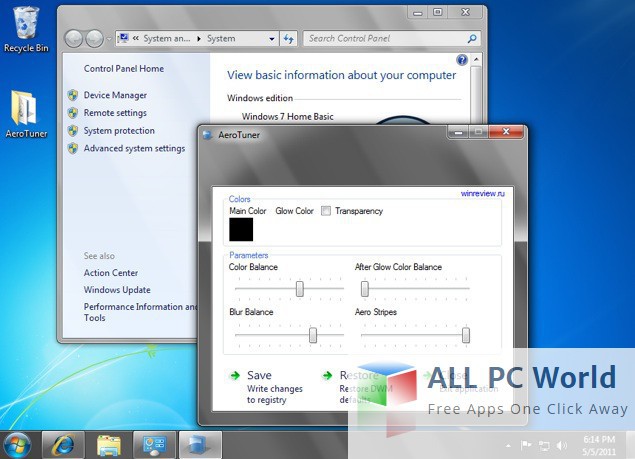Open the Recycle Bin desktop icon

click(26, 30)
